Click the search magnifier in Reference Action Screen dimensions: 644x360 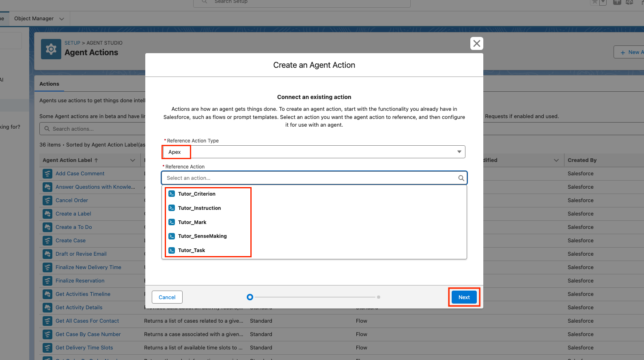click(461, 178)
